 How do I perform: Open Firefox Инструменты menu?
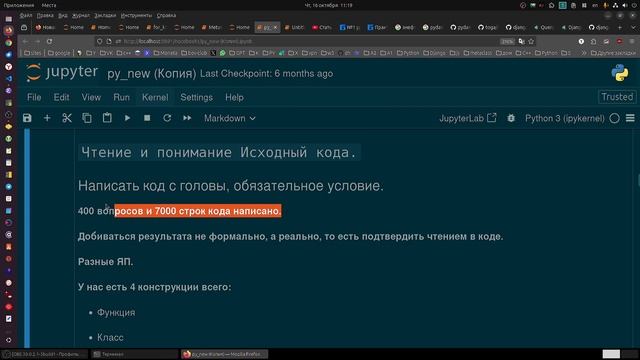click(x=136, y=16)
